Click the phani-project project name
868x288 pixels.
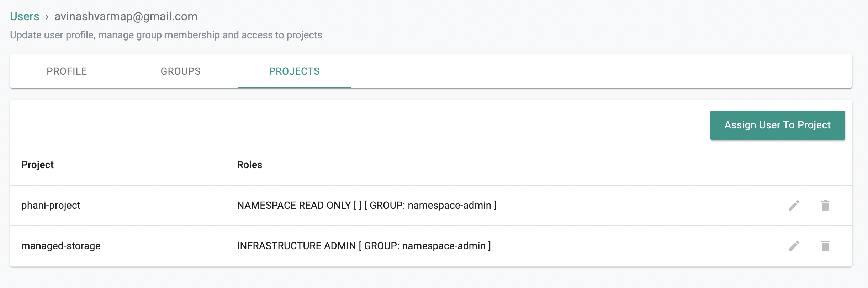[51, 206]
